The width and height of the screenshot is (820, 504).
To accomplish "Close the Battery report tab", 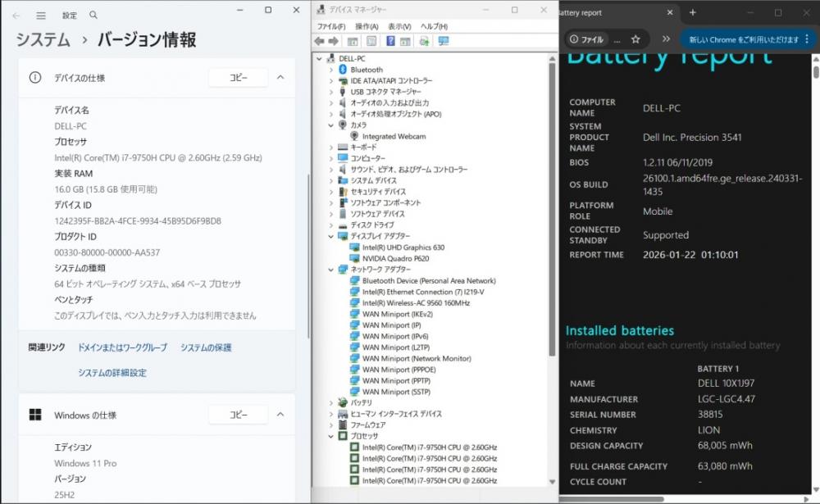I will coord(670,12).
